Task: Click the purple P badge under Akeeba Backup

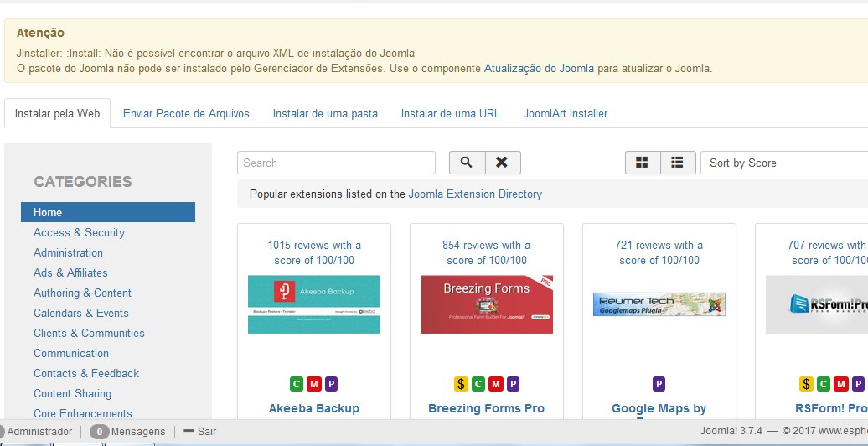Action: (x=331, y=384)
